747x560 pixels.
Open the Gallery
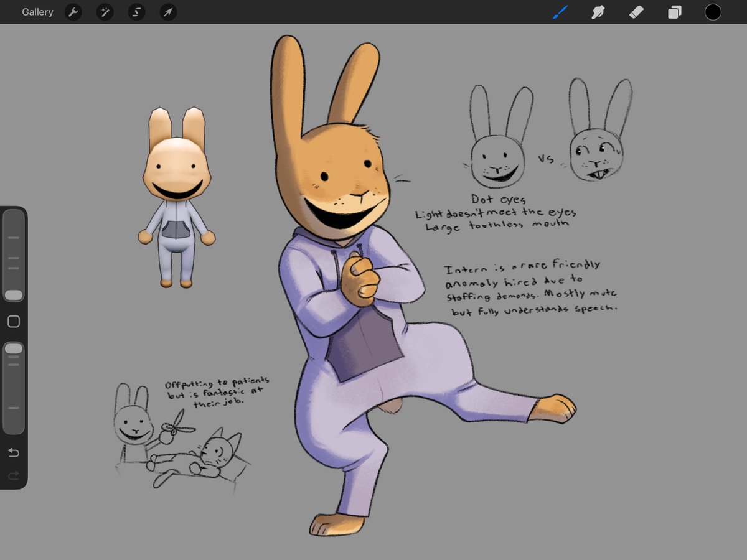coord(37,12)
